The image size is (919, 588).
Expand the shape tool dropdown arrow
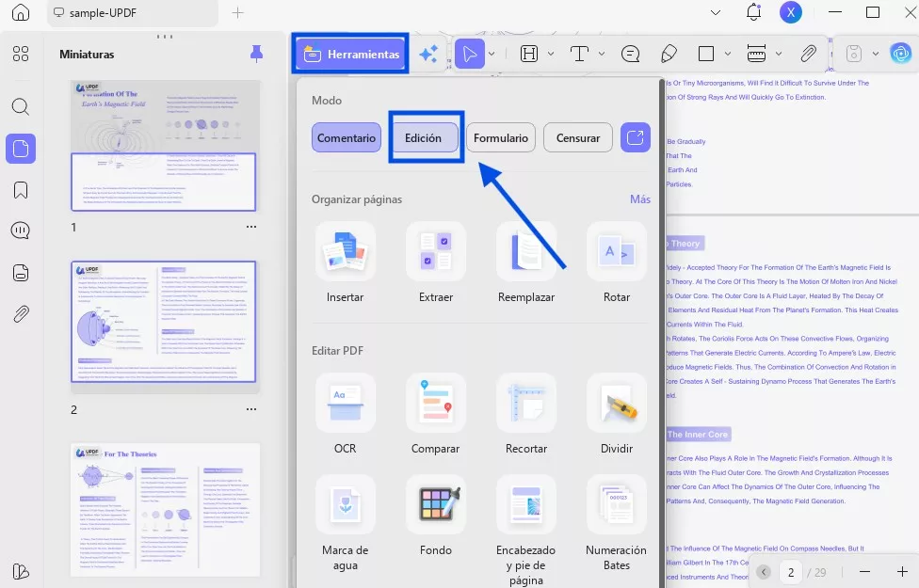pos(727,54)
